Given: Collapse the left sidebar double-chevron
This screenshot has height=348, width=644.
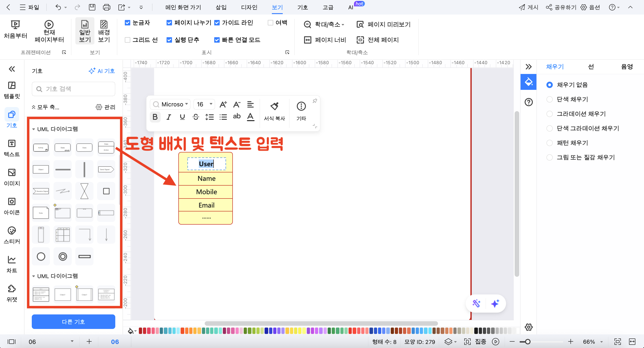Looking at the screenshot, I should [x=12, y=69].
